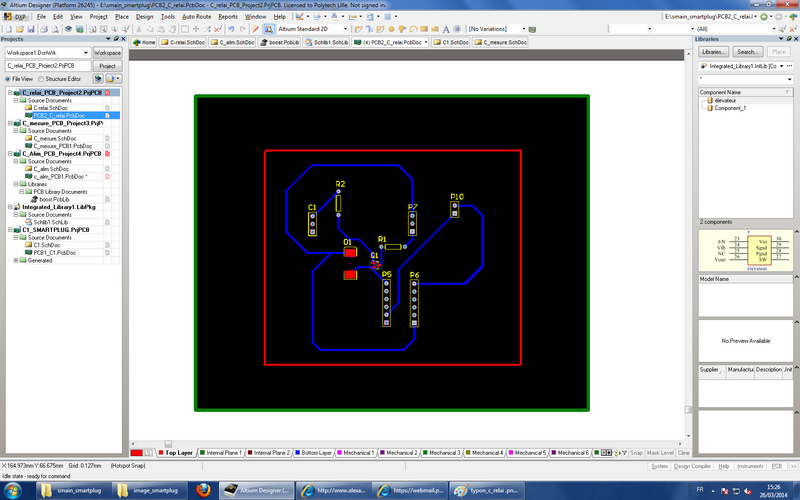
Task: Click the Firefox icon in taskbar
Action: [x=203, y=489]
